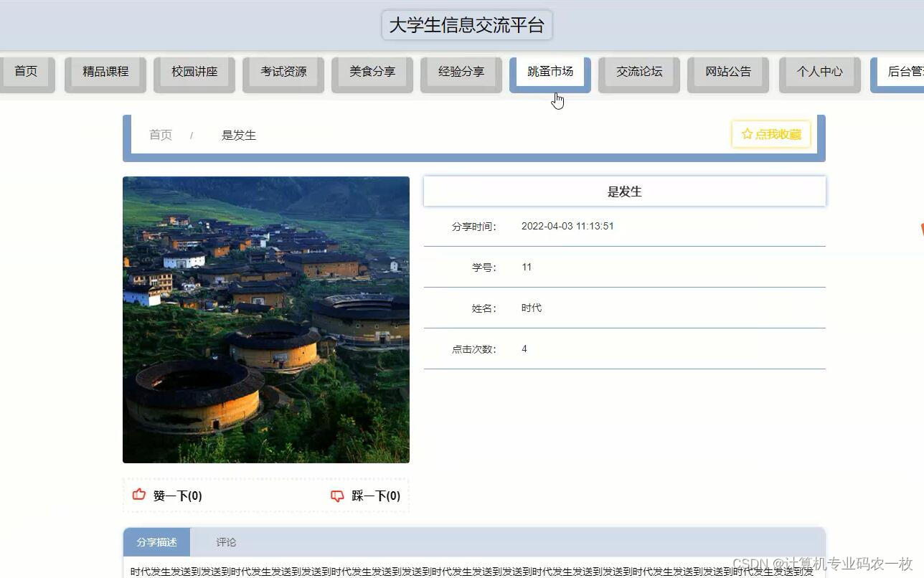
Task: Open the 美食分享 navigation section
Action: (x=372, y=71)
